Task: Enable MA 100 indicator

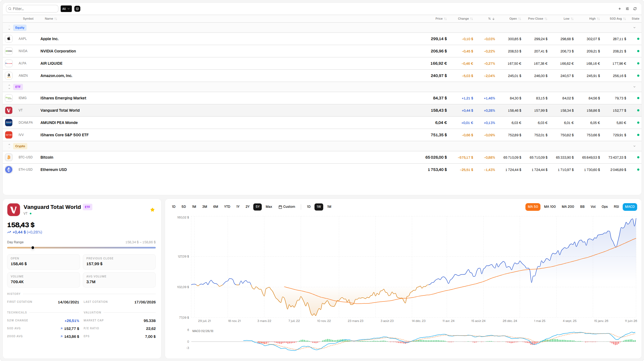Action: (x=550, y=207)
